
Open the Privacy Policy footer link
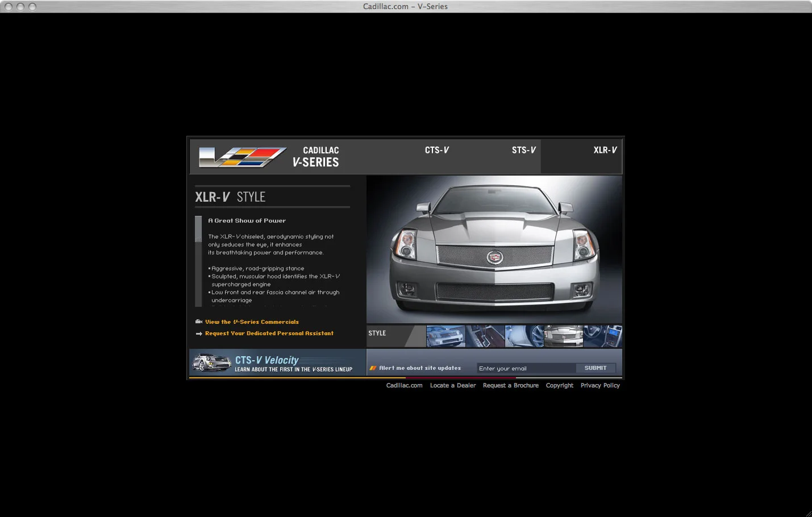click(600, 385)
